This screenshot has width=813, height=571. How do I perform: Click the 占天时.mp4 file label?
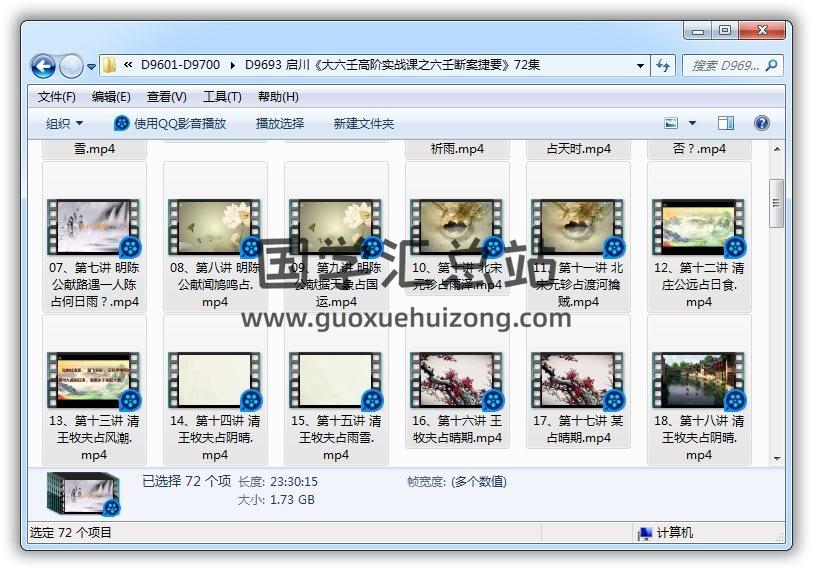click(579, 149)
